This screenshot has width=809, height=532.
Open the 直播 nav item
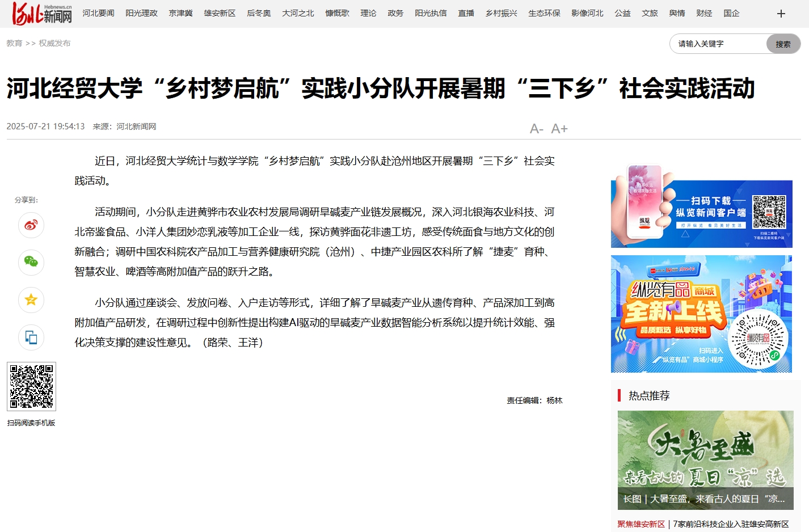click(466, 13)
